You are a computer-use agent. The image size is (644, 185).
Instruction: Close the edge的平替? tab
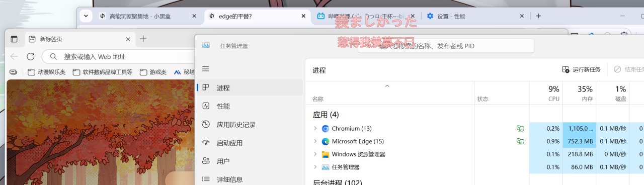click(303, 16)
